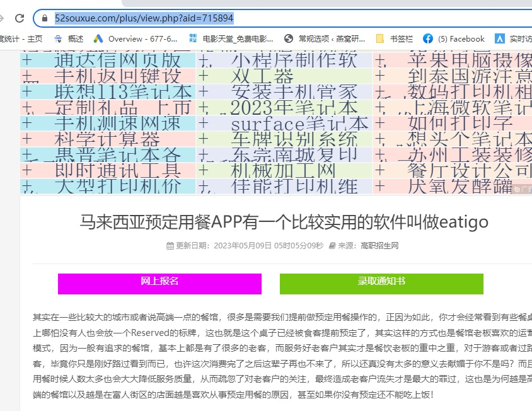Click the Facebook bookmark icon
Screen dimensions: 532x411
click(428, 39)
